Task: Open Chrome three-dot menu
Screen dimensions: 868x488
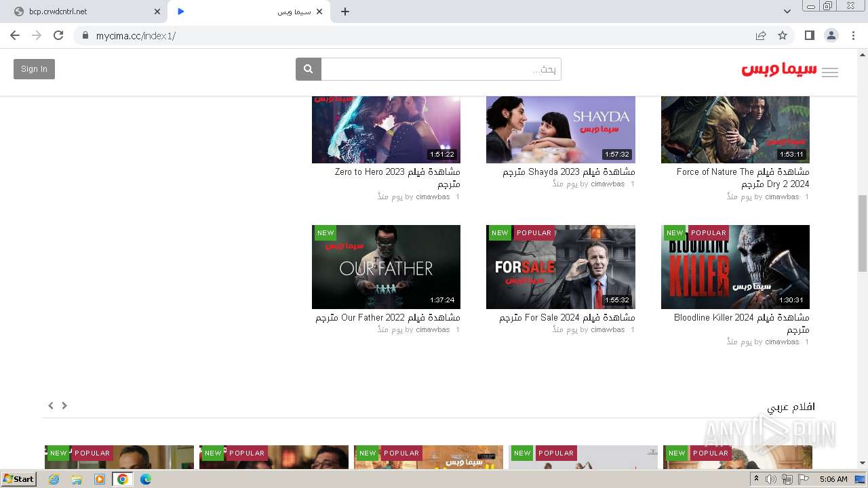Action: pos(853,35)
